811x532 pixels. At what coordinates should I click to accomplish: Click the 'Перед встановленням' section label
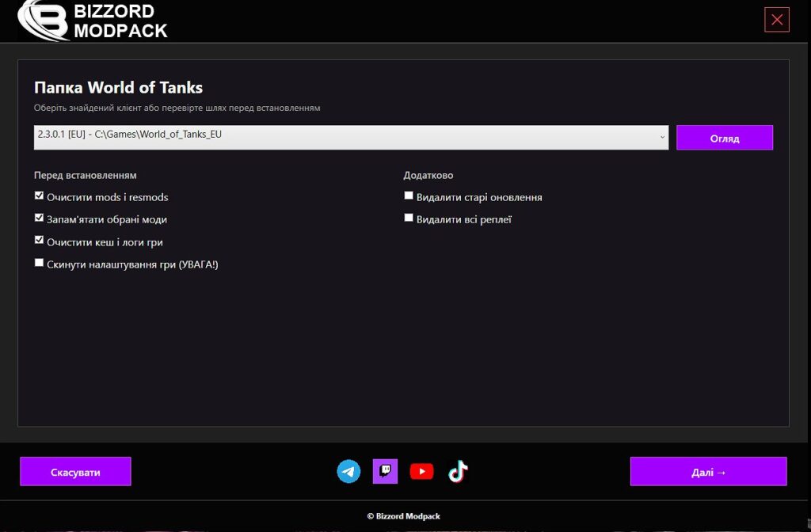(86, 175)
